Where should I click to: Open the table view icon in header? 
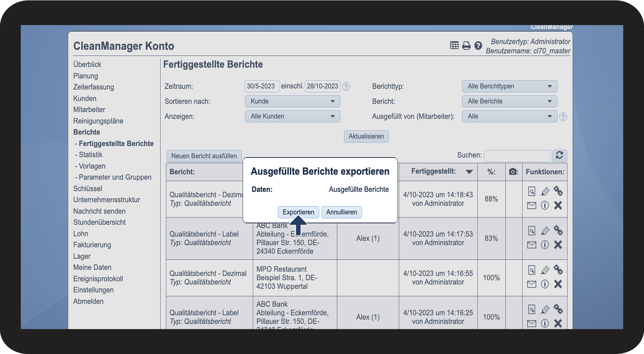pyautogui.click(x=454, y=46)
